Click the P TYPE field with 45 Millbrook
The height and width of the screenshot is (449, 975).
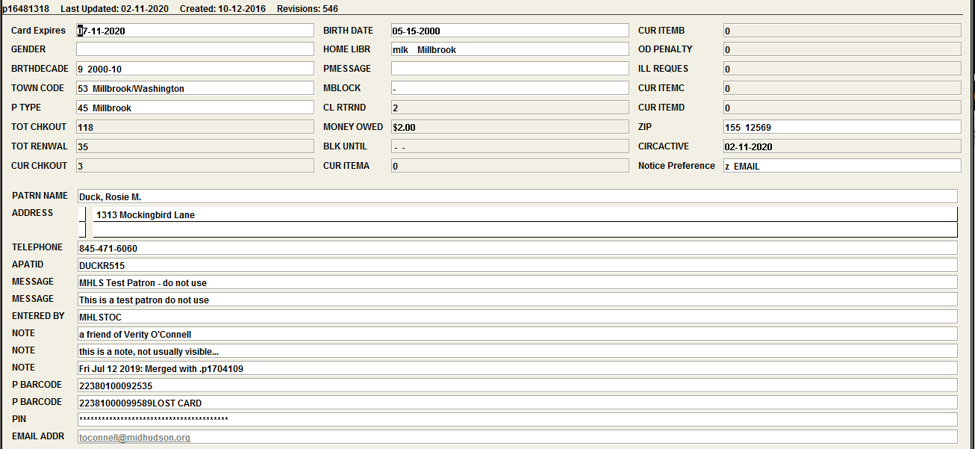[195, 108]
